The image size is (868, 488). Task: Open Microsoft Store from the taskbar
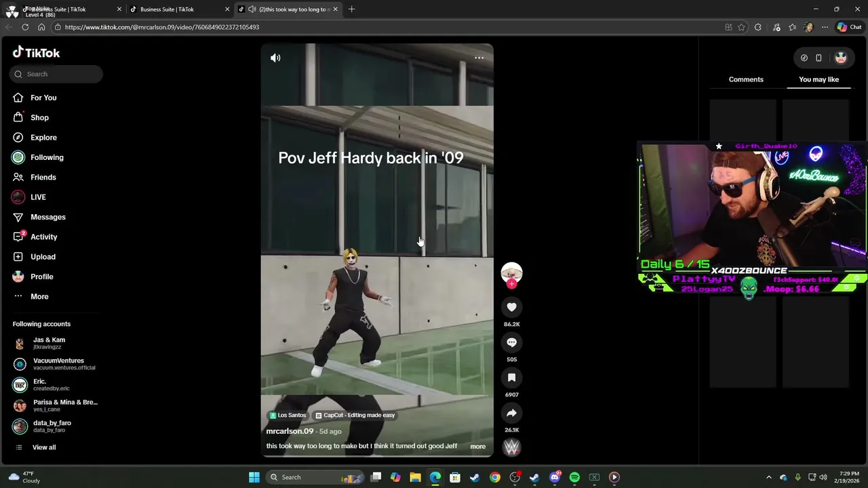455,477
